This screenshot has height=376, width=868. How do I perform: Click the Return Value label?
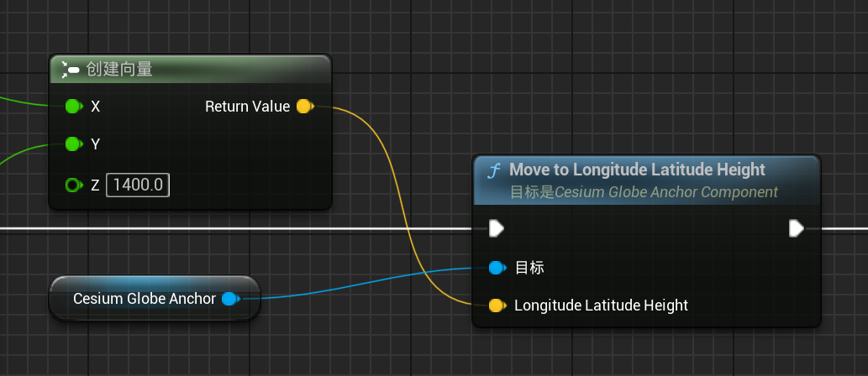[247, 106]
